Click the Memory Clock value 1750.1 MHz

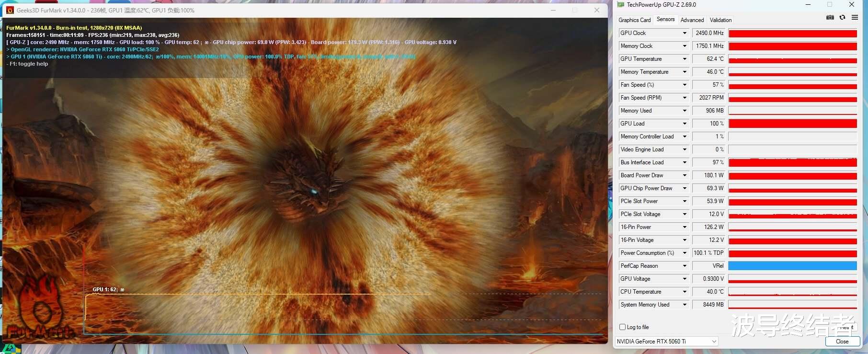[709, 46]
